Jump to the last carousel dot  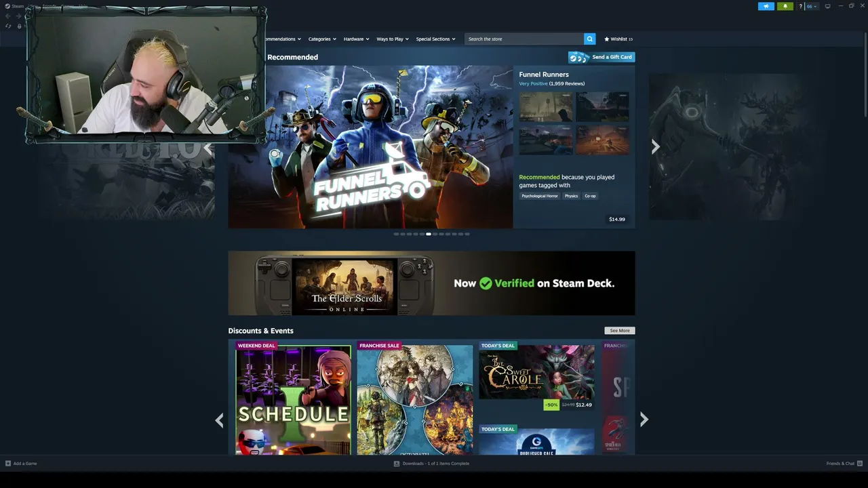point(467,234)
